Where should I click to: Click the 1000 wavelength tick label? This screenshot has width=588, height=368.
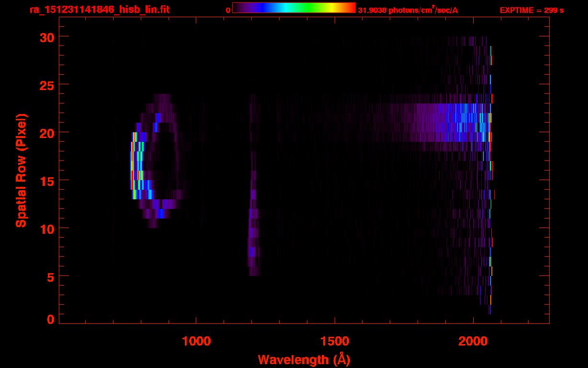(x=196, y=341)
